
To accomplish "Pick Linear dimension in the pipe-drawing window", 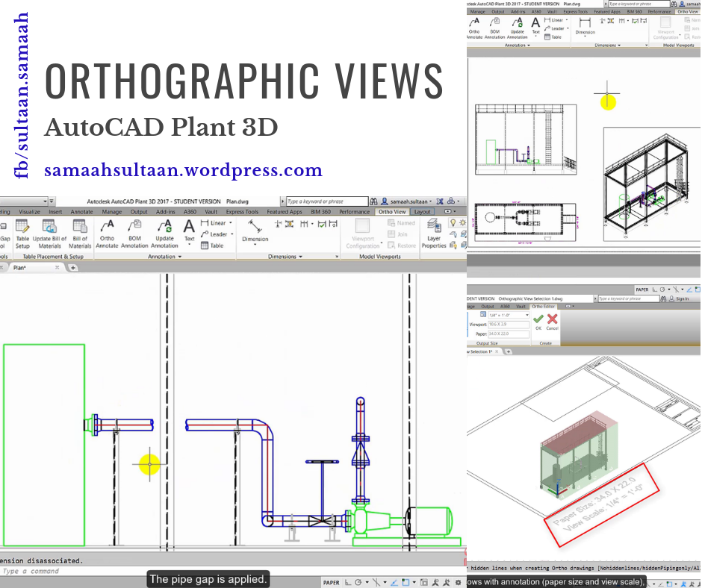I will tap(214, 223).
